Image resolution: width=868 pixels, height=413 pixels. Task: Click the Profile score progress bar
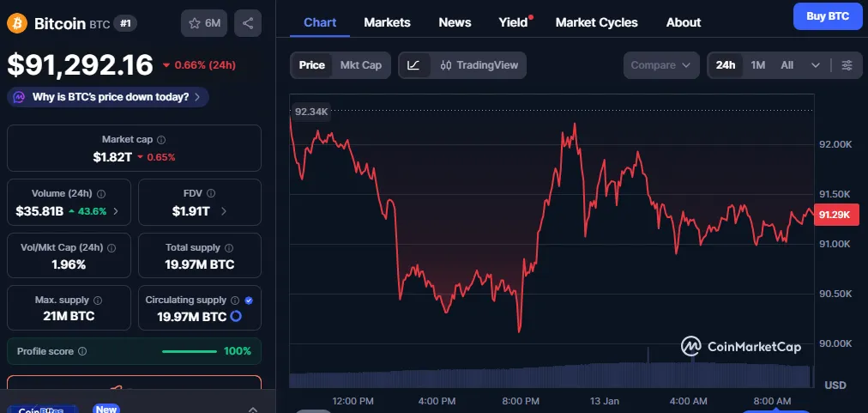tap(190, 351)
